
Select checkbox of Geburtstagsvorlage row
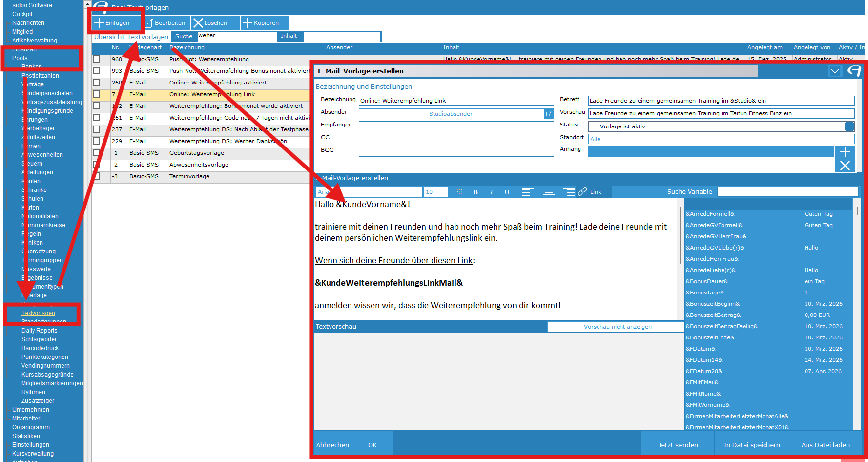[x=97, y=153]
